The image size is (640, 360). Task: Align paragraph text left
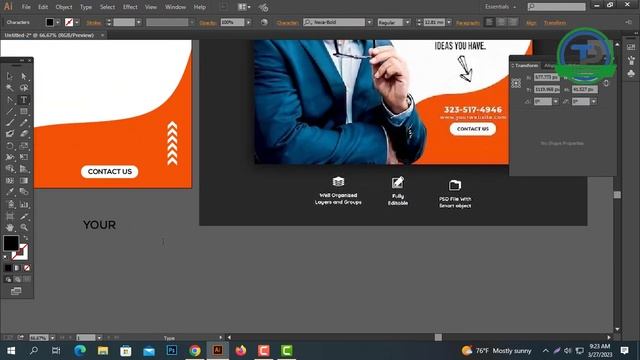[489, 22]
